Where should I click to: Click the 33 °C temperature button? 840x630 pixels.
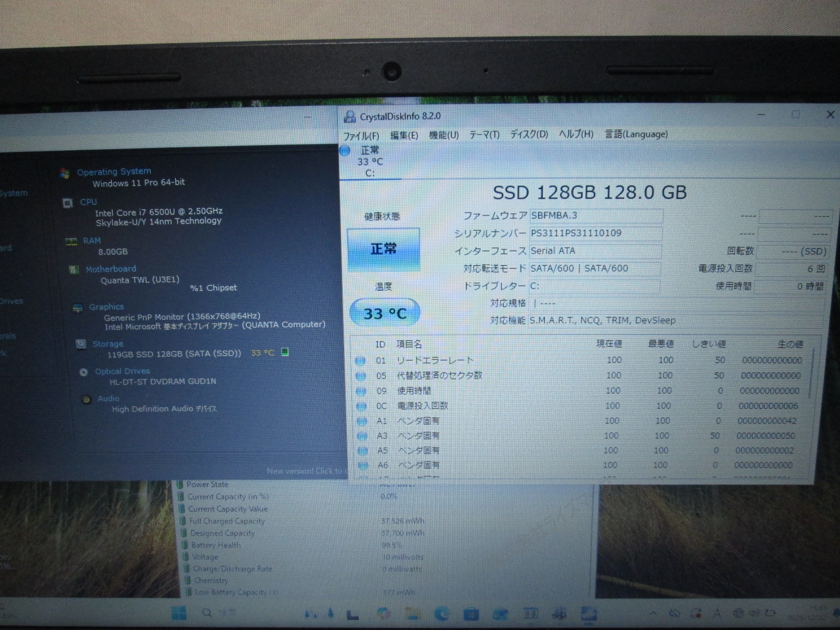385,313
